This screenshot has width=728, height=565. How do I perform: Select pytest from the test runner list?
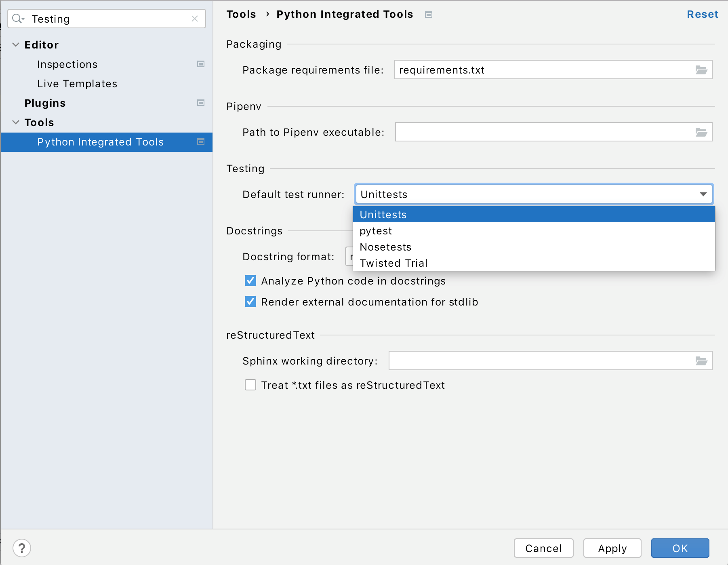(x=376, y=231)
